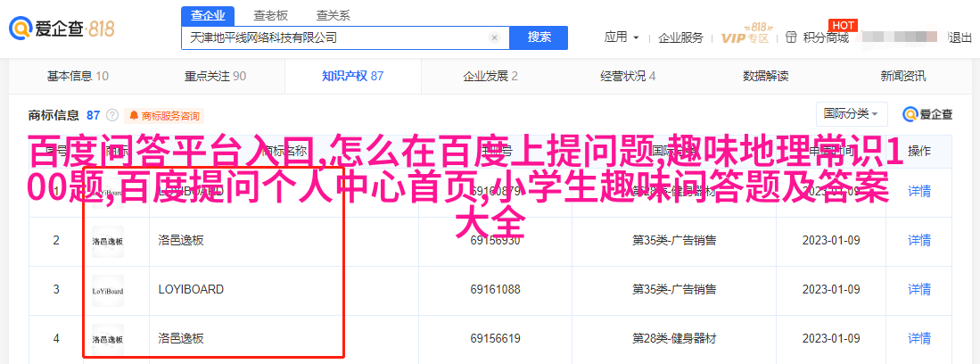The width and height of the screenshot is (980, 364).
Task: Click the 2023-01-09 date in row 2
Action: pos(831,241)
